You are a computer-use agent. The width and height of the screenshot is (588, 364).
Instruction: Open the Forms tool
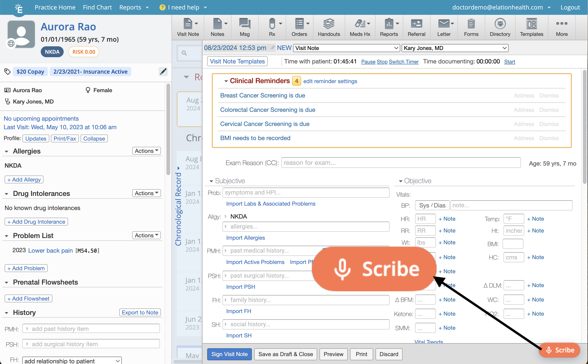[x=471, y=26]
